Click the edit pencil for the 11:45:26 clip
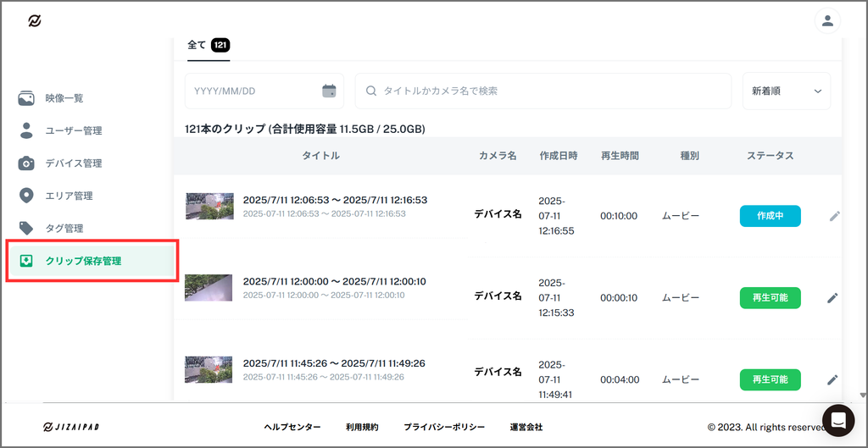868x448 pixels. pos(832,379)
